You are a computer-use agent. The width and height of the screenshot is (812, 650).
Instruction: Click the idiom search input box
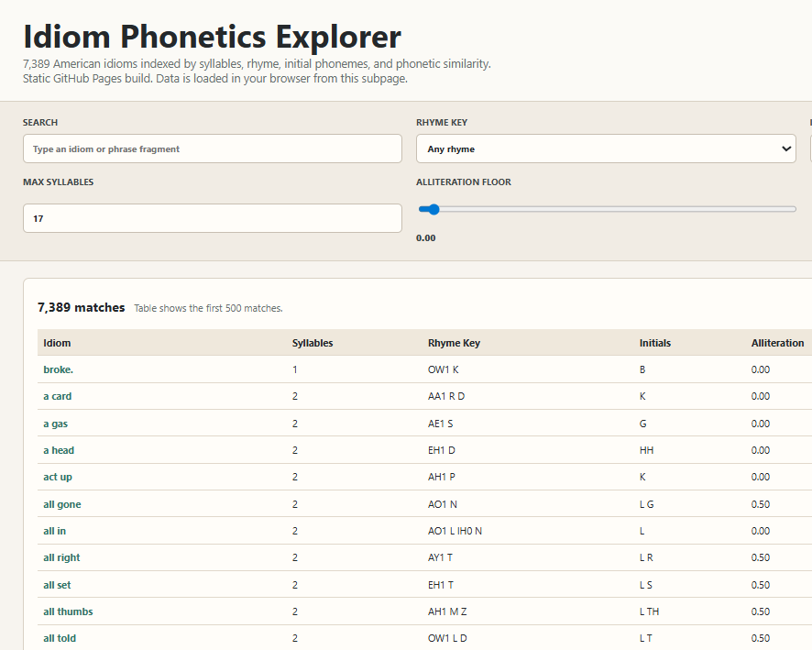212,149
